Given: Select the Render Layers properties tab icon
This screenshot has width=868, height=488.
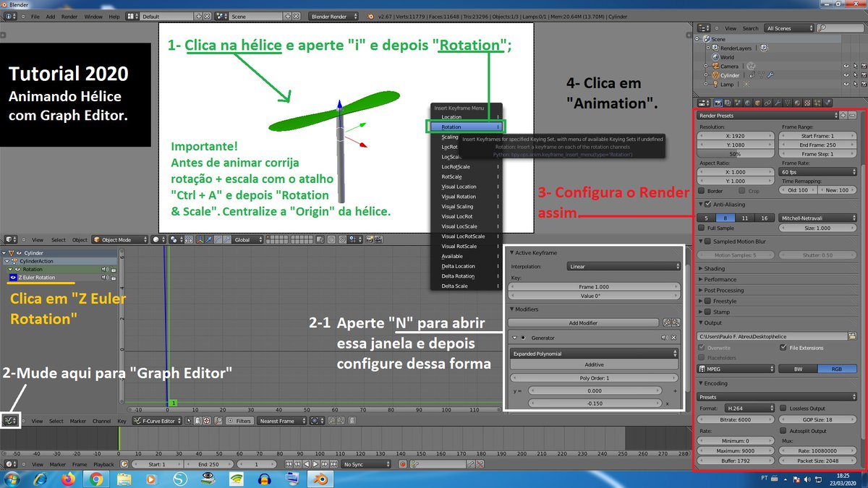Looking at the screenshot, I should pyautogui.click(x=727, y=103).
